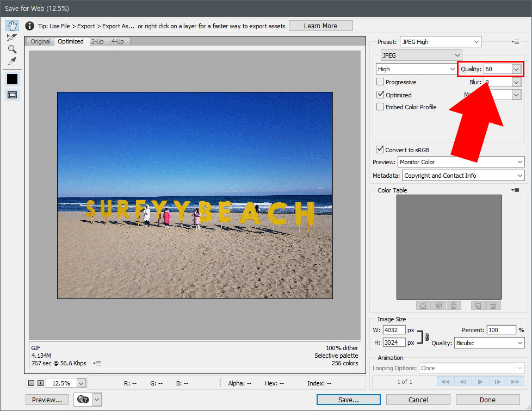Click the add new color icon
The height and width of the screenshot is (411, 532).
coord(478,306)
